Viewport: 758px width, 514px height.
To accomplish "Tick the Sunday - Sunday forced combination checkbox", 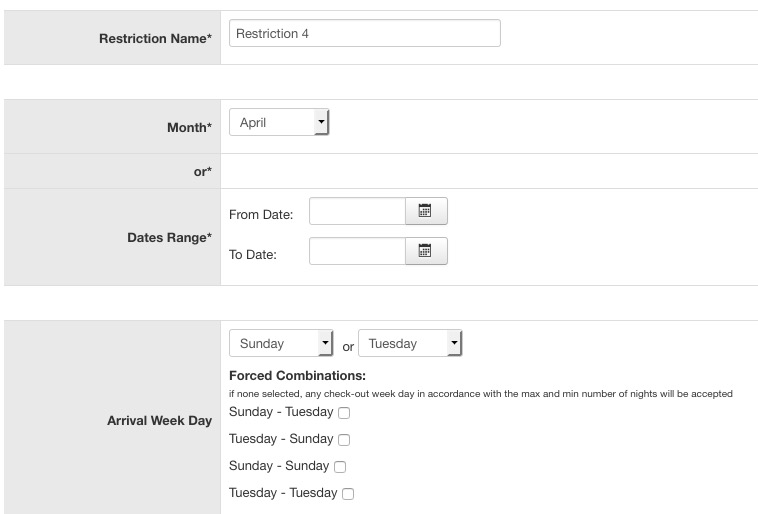I will pos(340,467).
